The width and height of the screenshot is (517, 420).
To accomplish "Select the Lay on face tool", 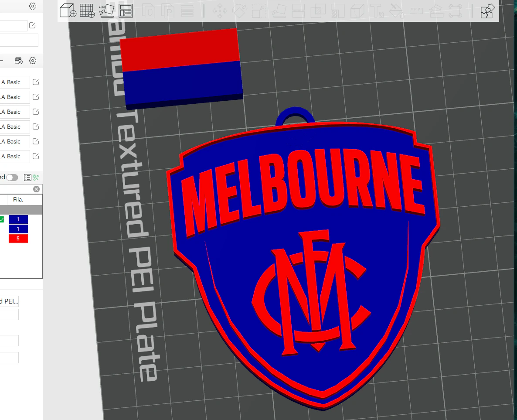I will pos(279,11).
